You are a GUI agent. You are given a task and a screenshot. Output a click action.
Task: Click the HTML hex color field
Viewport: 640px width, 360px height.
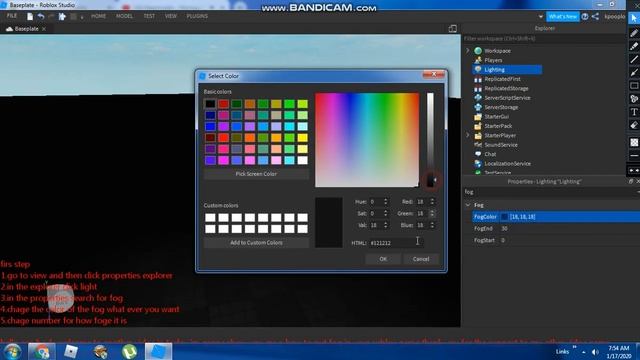(x=396, y=243)
